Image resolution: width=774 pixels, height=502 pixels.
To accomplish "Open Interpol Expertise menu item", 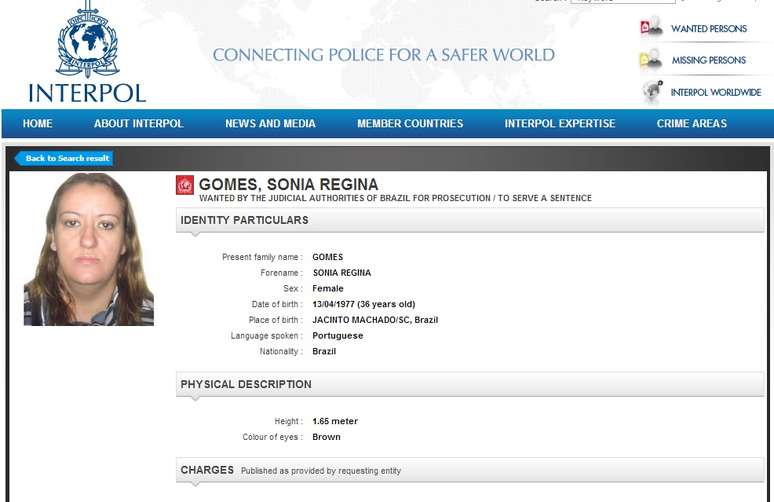I will (x=559, y=124).
